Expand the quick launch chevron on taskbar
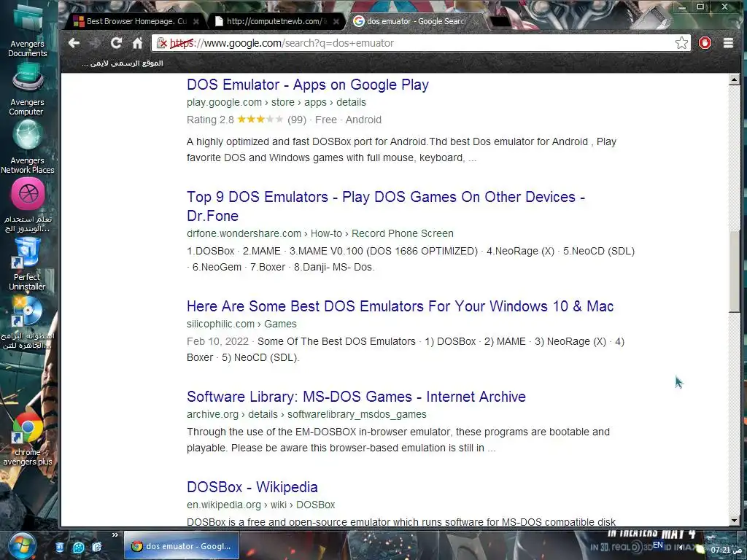747x560 pixels. pos(115,535)
